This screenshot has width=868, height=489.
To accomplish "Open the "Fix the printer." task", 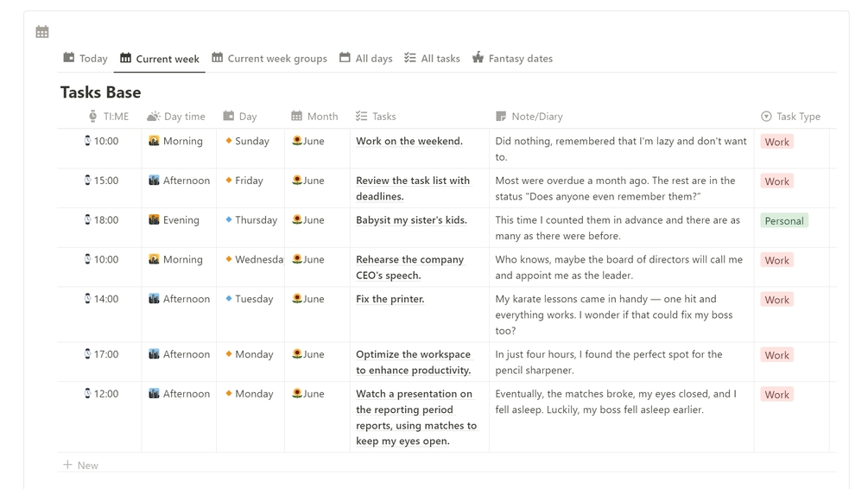I will pos(390,299).
